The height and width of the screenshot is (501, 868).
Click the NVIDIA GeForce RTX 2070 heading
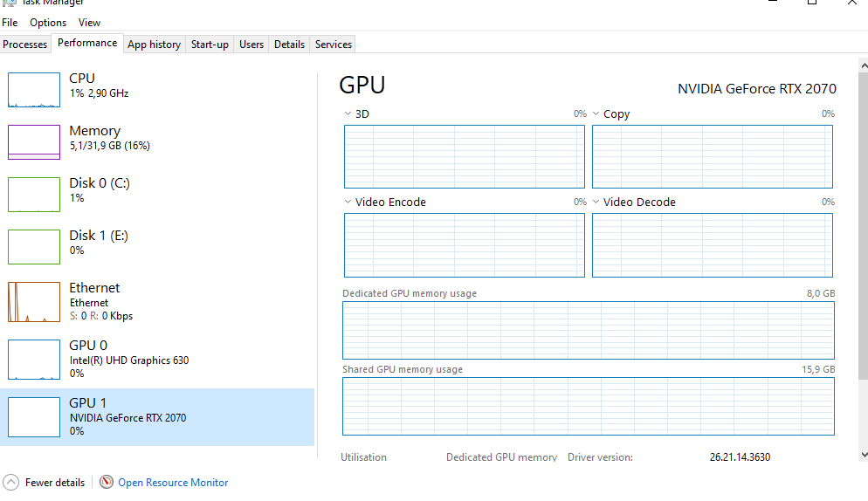click(757, 89)
